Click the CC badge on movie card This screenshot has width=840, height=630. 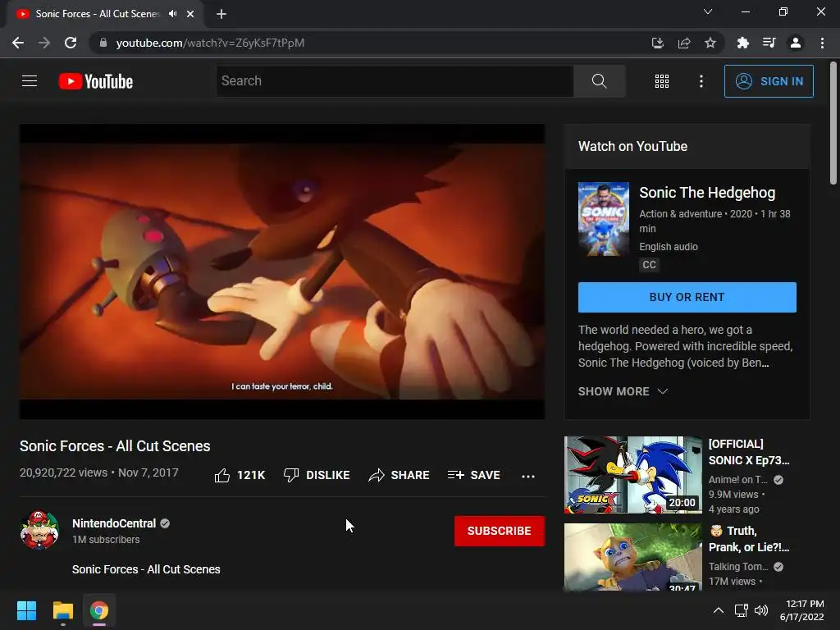[x=649, y=265]
